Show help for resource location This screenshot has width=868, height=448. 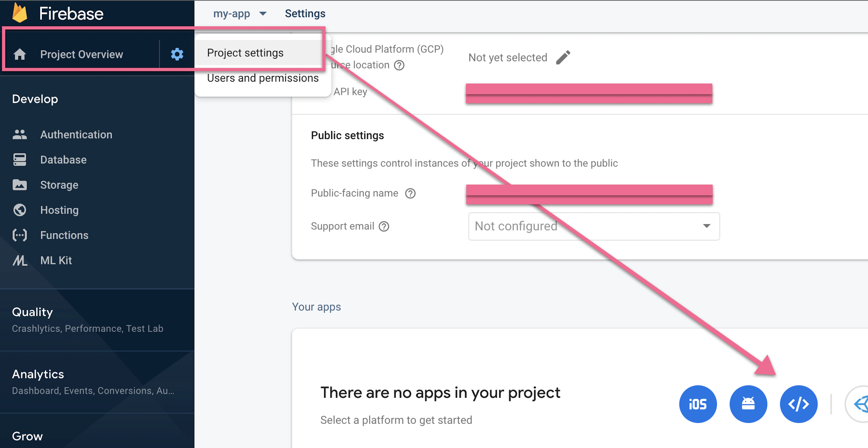[x=399, y=65]
